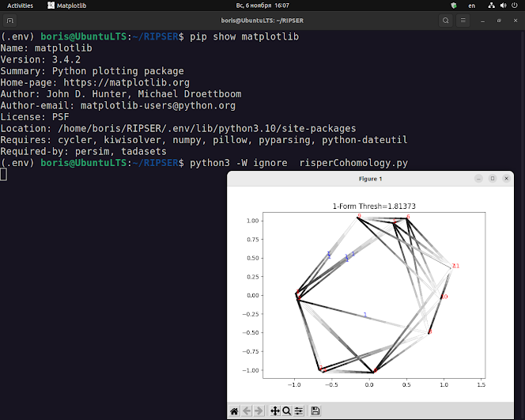This screenshot has width=525, height=420.
Task: Select the Pan axes tool
Action: click(275, 411)
